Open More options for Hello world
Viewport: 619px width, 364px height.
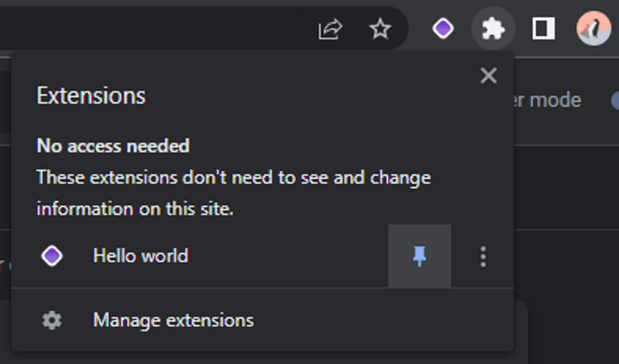[483, 257]
